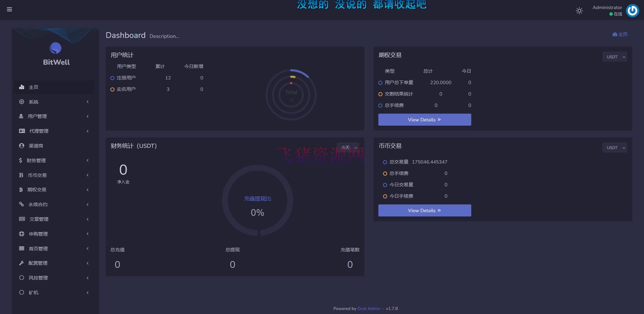Click the Administrator power/logout icon

632,10
